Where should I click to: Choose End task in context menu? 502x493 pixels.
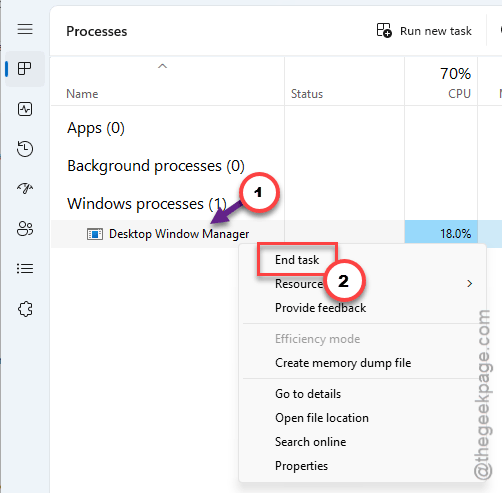pyautogui.click(x=297, y=260)
